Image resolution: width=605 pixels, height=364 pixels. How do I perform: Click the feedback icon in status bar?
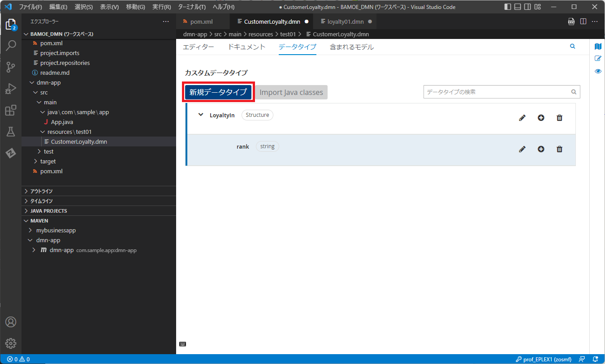coord(582,359)
